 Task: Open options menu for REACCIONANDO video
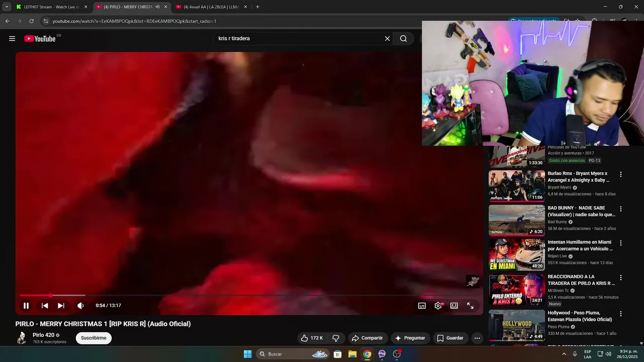pyautogui.click(x=621, y=278)
